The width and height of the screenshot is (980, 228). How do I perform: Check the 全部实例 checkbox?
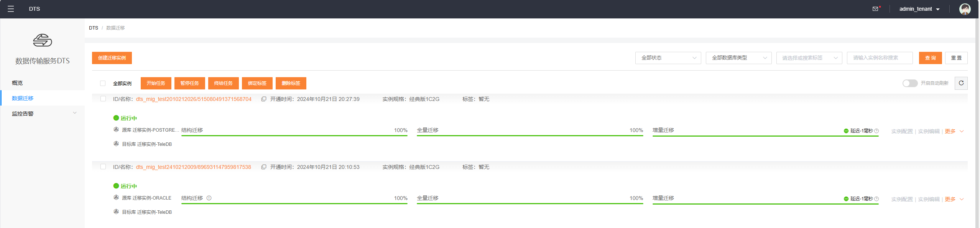tap(103, 83)
